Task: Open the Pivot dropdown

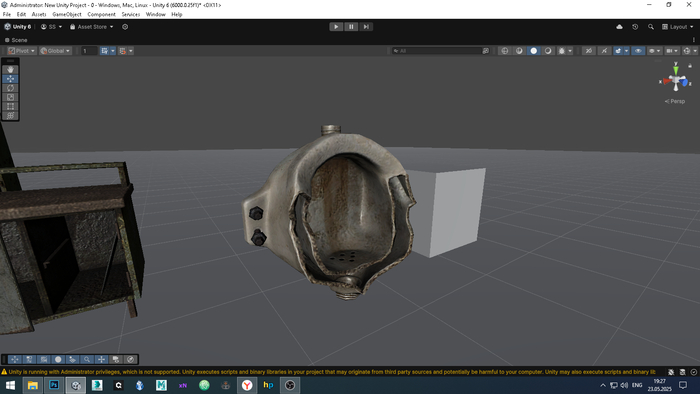Action: coord(21,51)
